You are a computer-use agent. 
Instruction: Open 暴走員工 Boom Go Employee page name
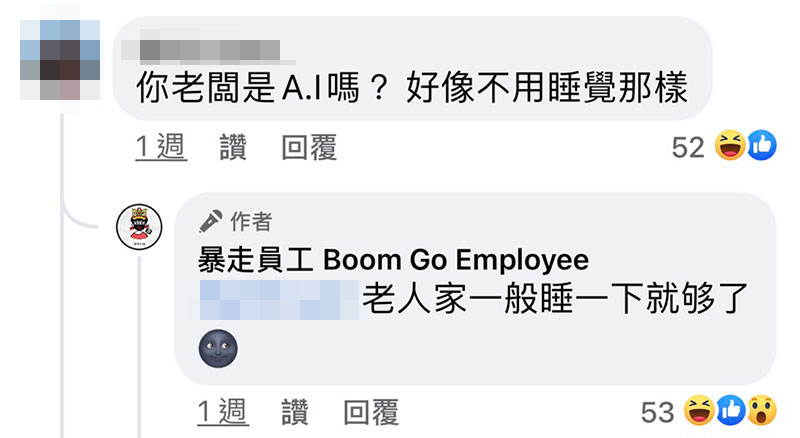pos(393,259)
